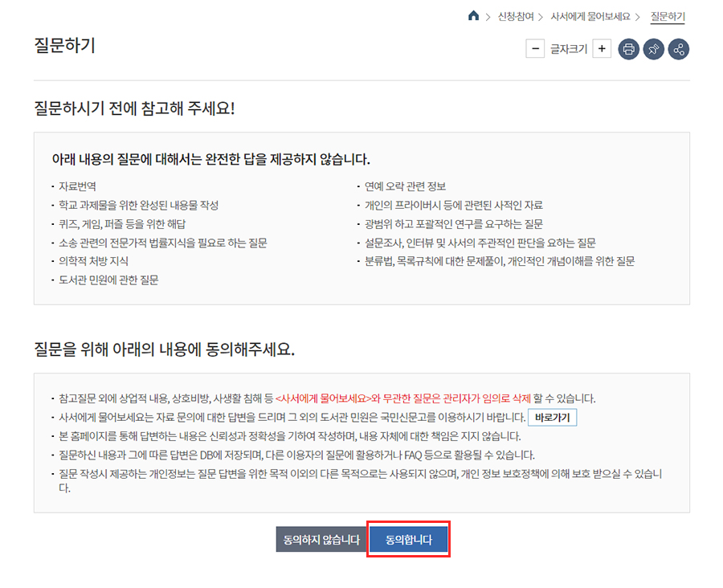Click 동의합니다 button
This screenshot has width=723, height=588.
(x=409, y=540)
